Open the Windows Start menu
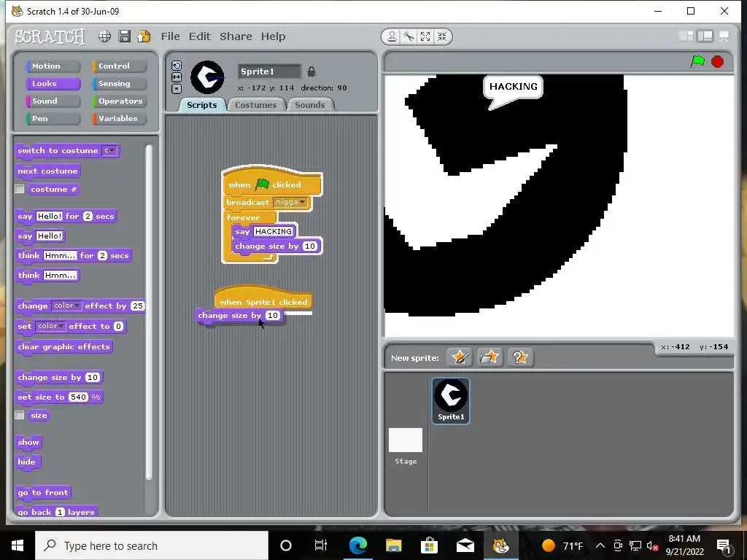 pos(18,545)
